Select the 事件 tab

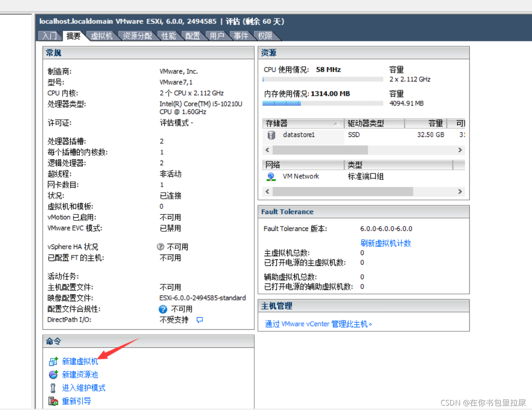click(x=240, y=36)
